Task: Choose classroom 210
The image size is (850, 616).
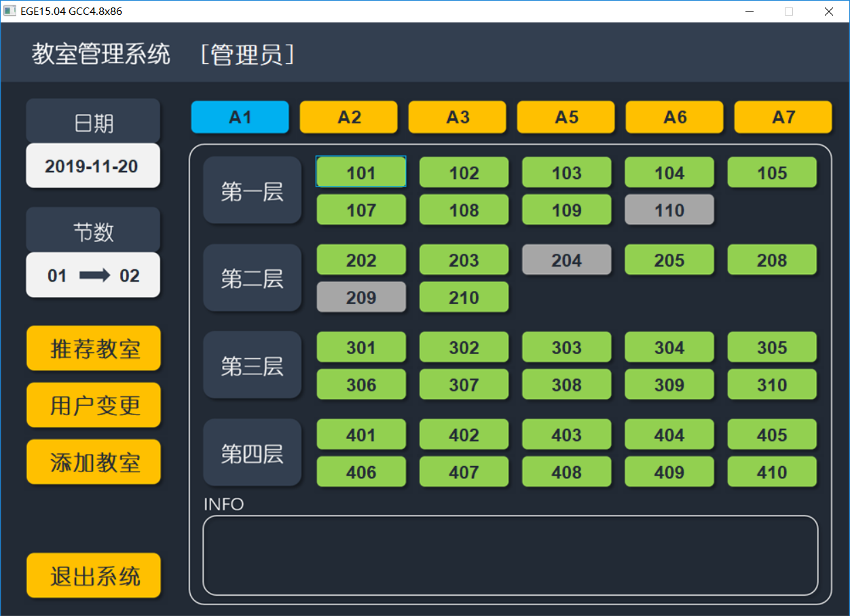Action: (464, 296)
